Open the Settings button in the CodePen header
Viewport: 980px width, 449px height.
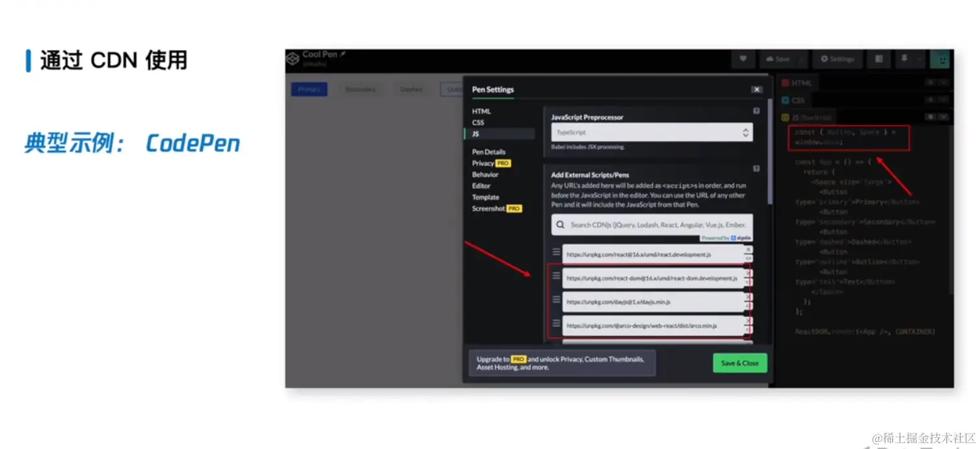tap(838, 59)
